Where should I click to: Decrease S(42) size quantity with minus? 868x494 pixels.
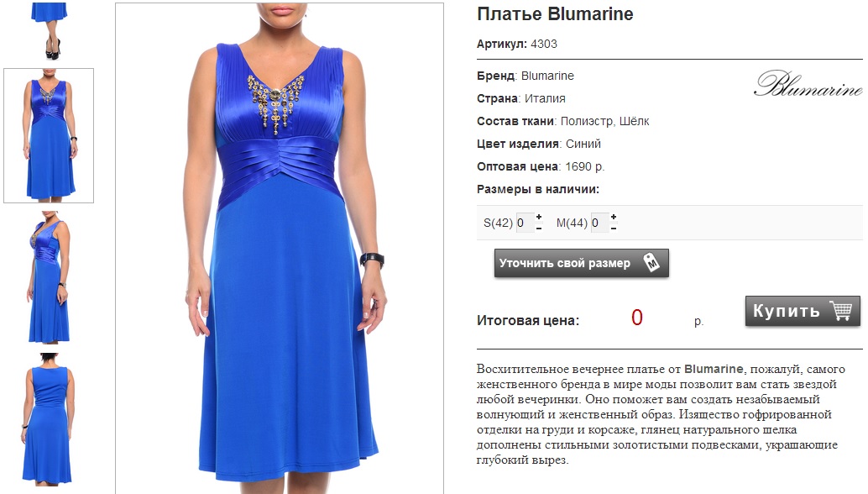539,229
